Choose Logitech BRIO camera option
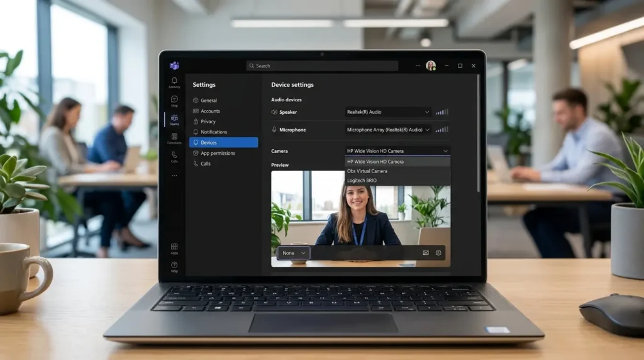The width and height of the screenshot is (644, 360). tap(397, 181)
